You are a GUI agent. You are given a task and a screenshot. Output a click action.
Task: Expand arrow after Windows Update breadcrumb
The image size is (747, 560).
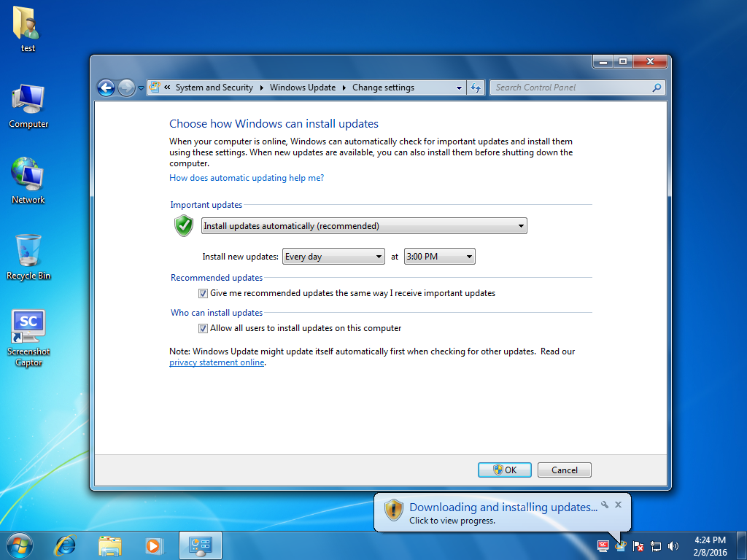click(344, 87)
